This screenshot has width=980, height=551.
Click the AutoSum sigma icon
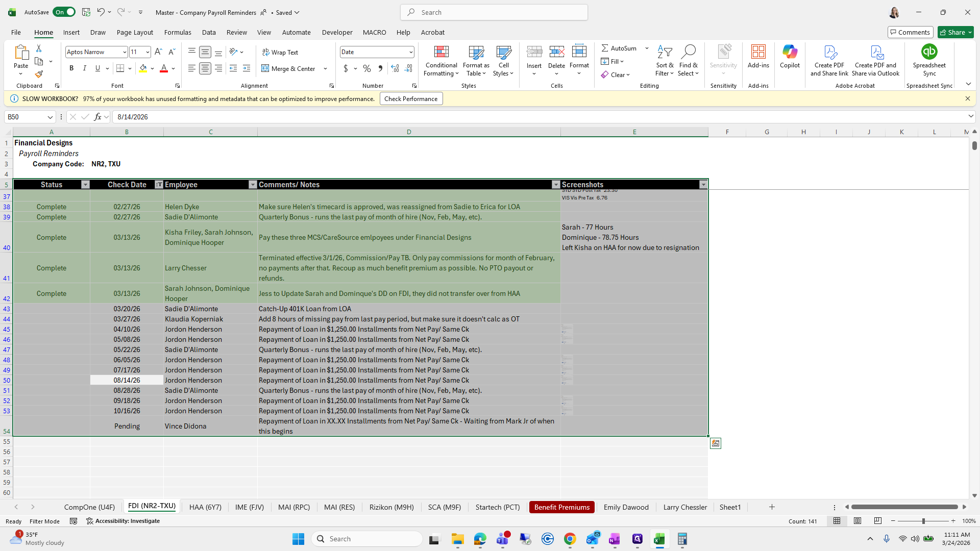605,48
